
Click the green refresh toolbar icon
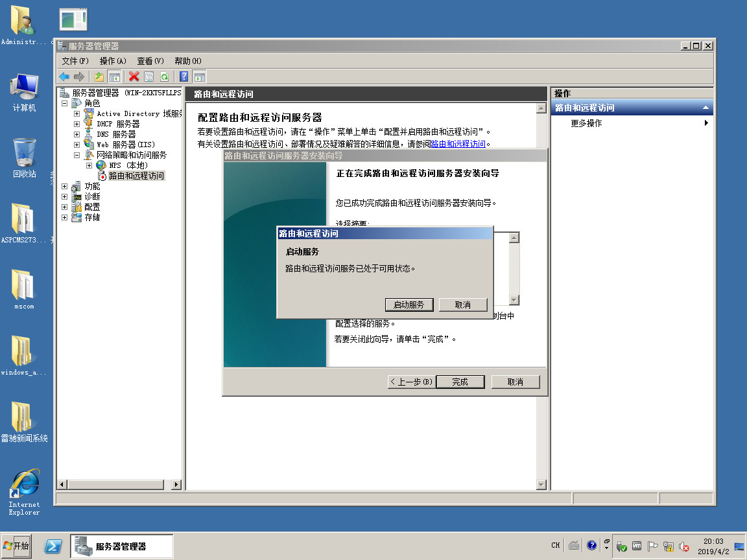coord(164,76)
